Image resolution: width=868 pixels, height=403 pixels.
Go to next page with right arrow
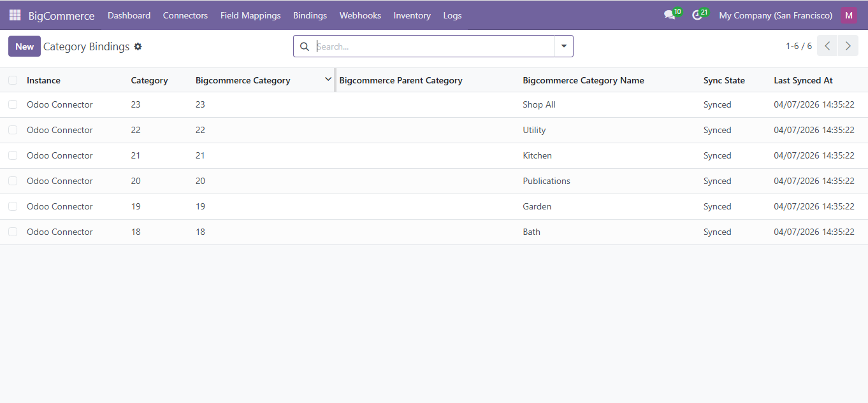click(848, 45)
